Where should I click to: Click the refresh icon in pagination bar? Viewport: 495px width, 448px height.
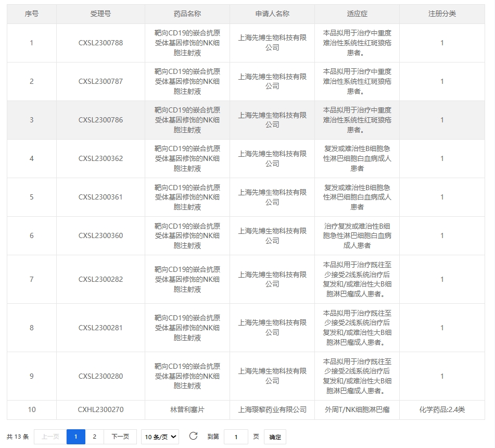click(193, 437)
